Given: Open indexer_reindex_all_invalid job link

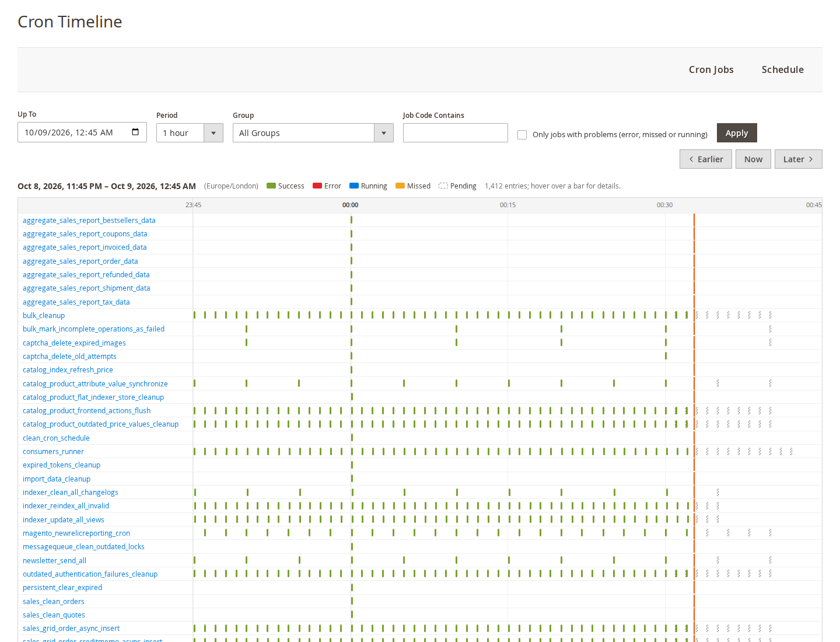Looking at the screenshot, I should tap(66, 505).
